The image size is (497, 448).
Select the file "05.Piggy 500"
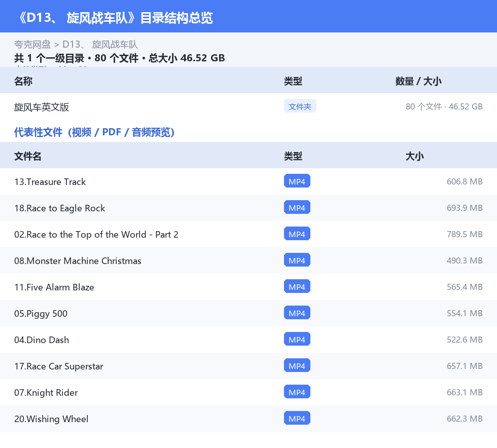point(41,313)
